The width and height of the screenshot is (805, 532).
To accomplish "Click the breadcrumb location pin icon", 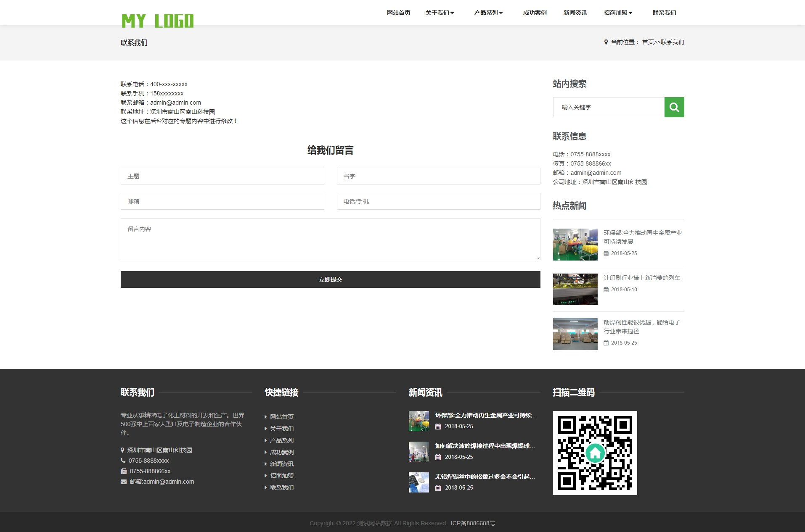I will pyautogui.click(x=606, y=42).
